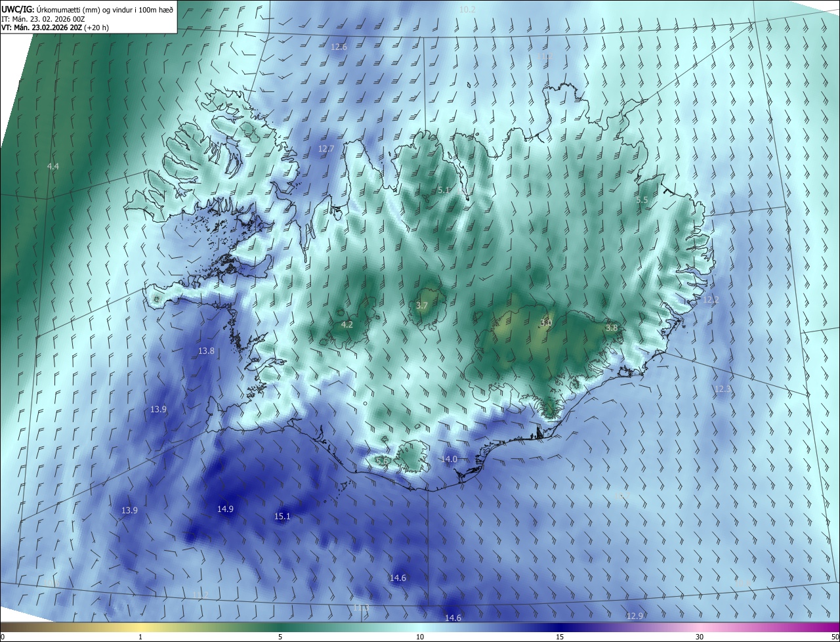Click the 15.1 precipitation value
This screenshot has width=840, height=642.
tap(282, 517)
